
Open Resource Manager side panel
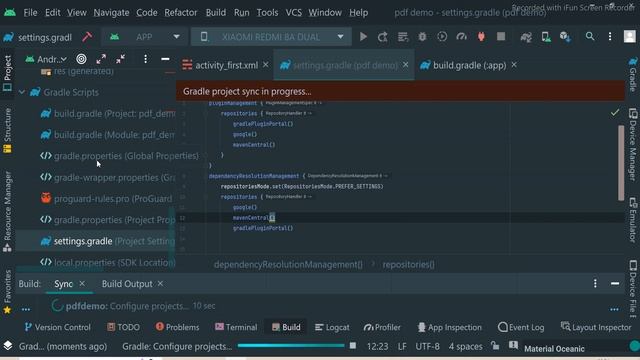click(7, 211)
